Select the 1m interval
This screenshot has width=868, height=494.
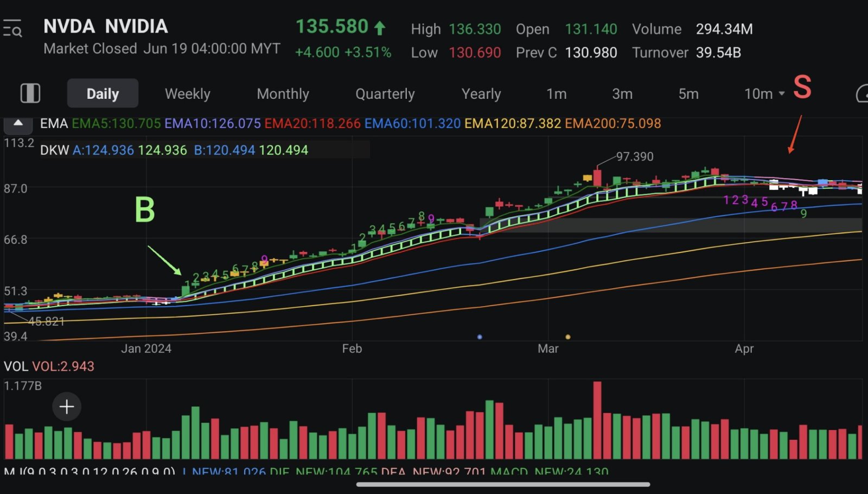(x=556, y=94)
